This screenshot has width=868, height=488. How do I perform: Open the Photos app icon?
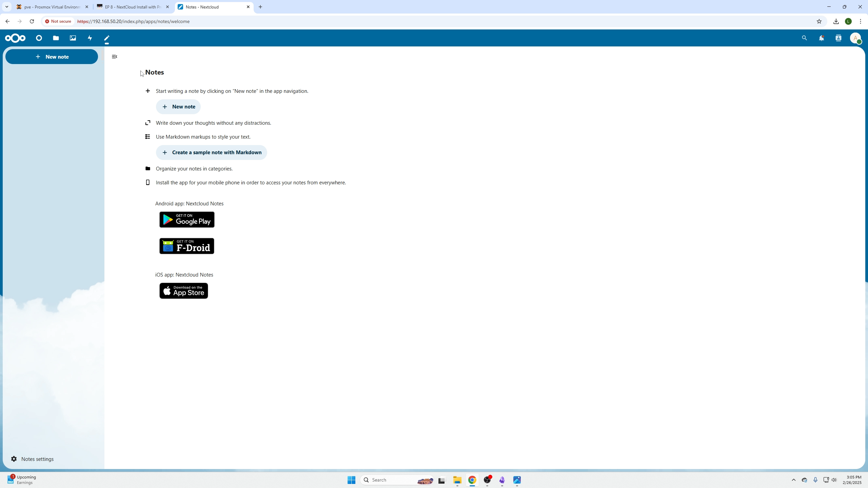(73, 38)
